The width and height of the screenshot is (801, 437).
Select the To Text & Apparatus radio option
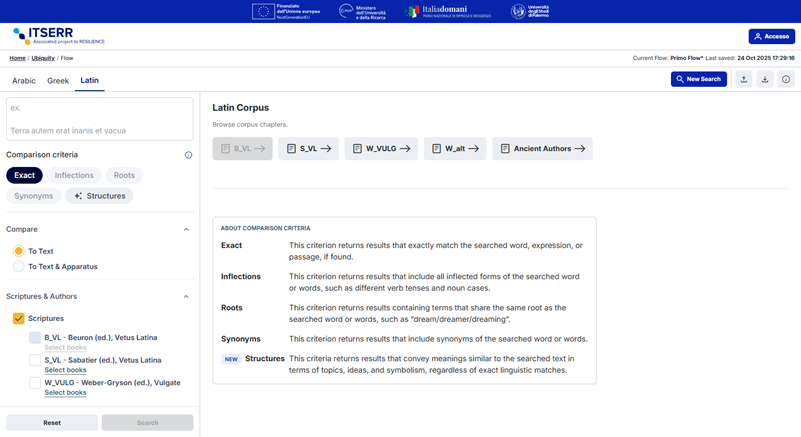19,267
